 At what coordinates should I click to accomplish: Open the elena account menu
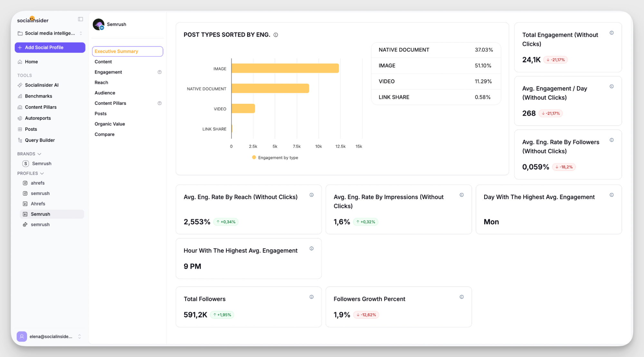click(x=50, y=336)
